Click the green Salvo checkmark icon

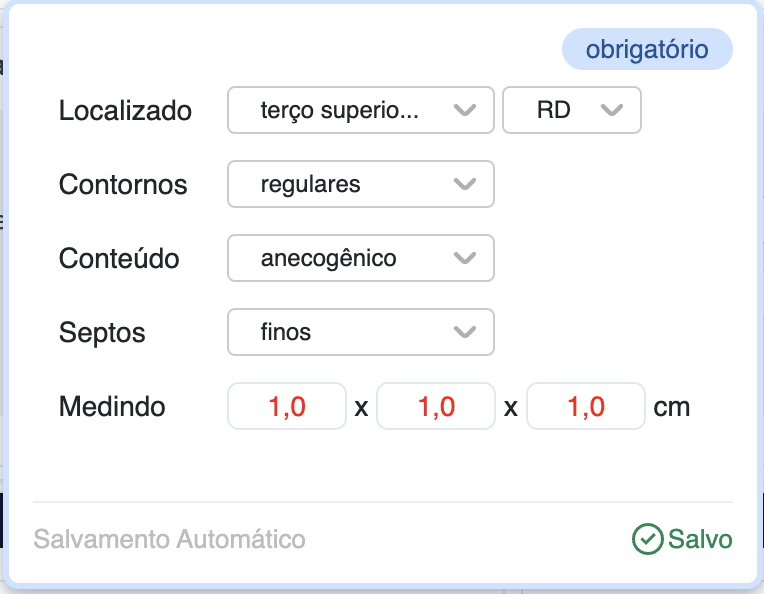tap(648, 540)
